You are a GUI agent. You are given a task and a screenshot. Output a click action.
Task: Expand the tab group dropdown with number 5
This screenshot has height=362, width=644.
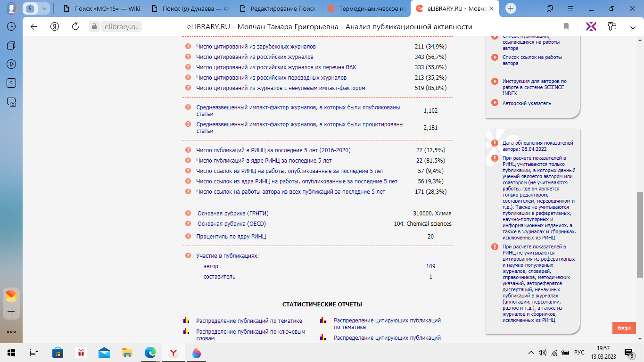pyautogui.click(x=44, y=8)
